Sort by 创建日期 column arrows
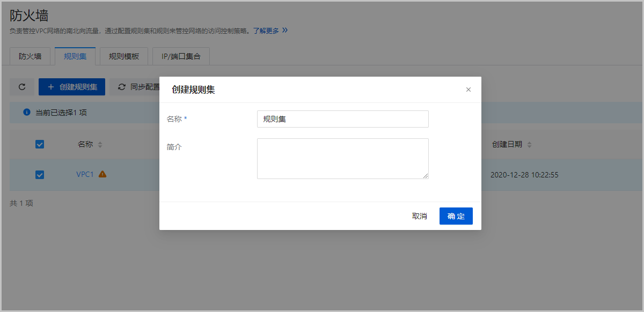 pyautogui.click(x=529, y=145)
